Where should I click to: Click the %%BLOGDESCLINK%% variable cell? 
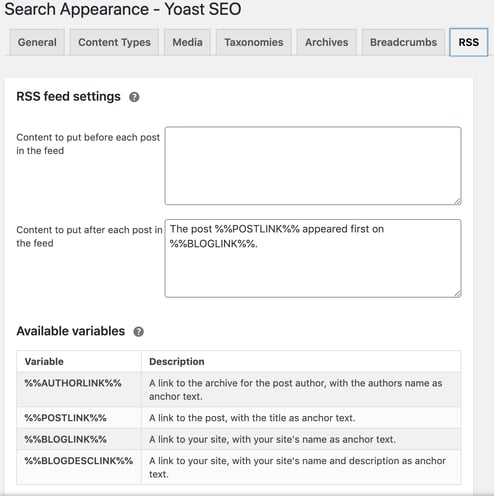(79, 467)
